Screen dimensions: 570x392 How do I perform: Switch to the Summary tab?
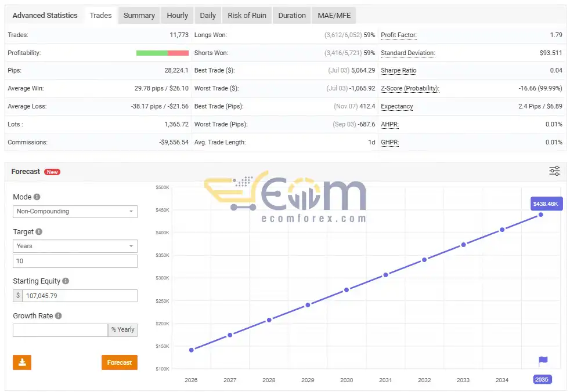pyautogui.click(x=139, y=16)
